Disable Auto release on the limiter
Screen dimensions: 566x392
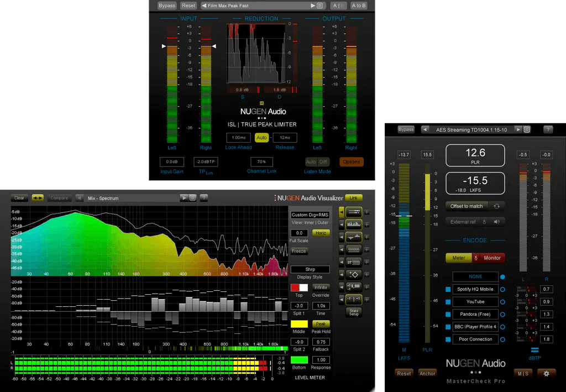[261, 138]
